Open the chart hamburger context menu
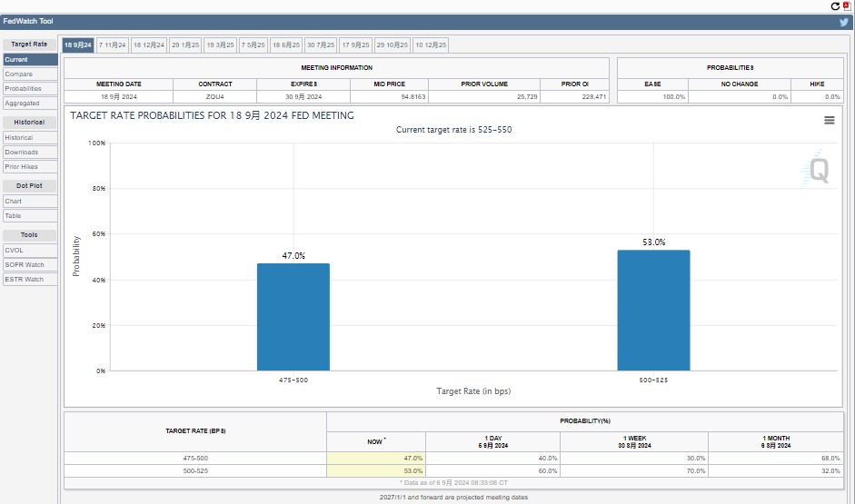Screen dimensions: 855x504 829,120
